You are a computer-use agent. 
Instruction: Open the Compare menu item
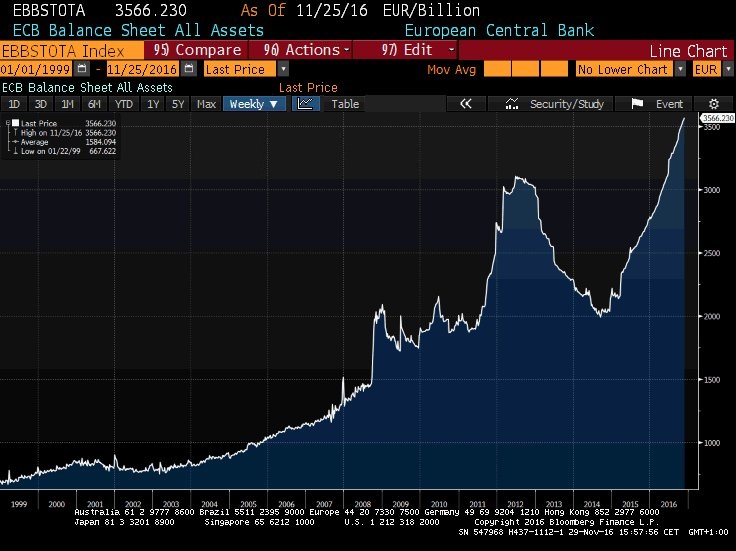coord(197,50)
